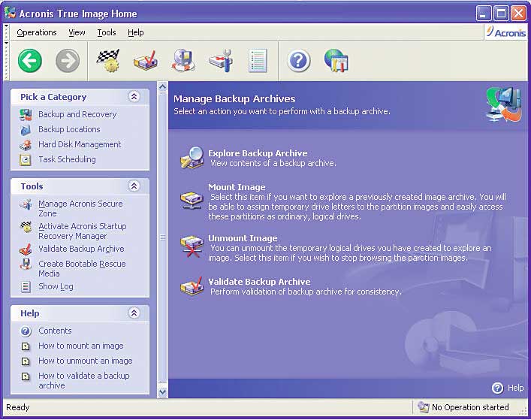Screen dimensions: 531x420
Task: Go to Hard Disk Management link
Action: [x=80, y=144]
